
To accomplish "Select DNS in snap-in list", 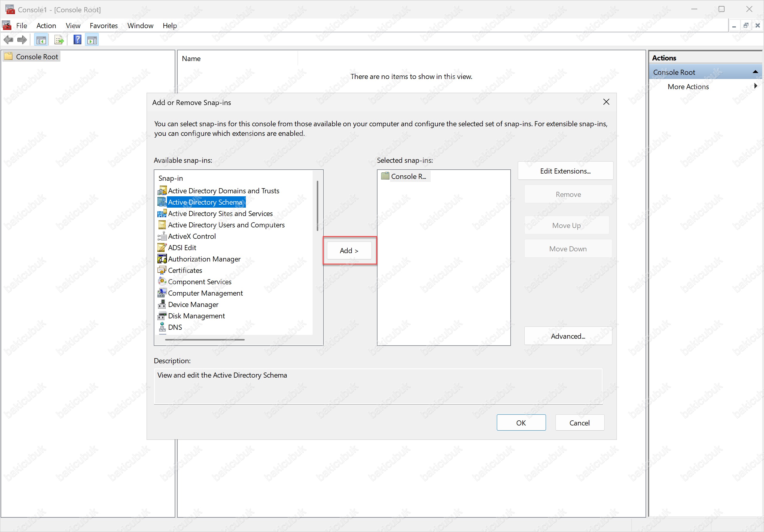I will (x=175, y=327).
